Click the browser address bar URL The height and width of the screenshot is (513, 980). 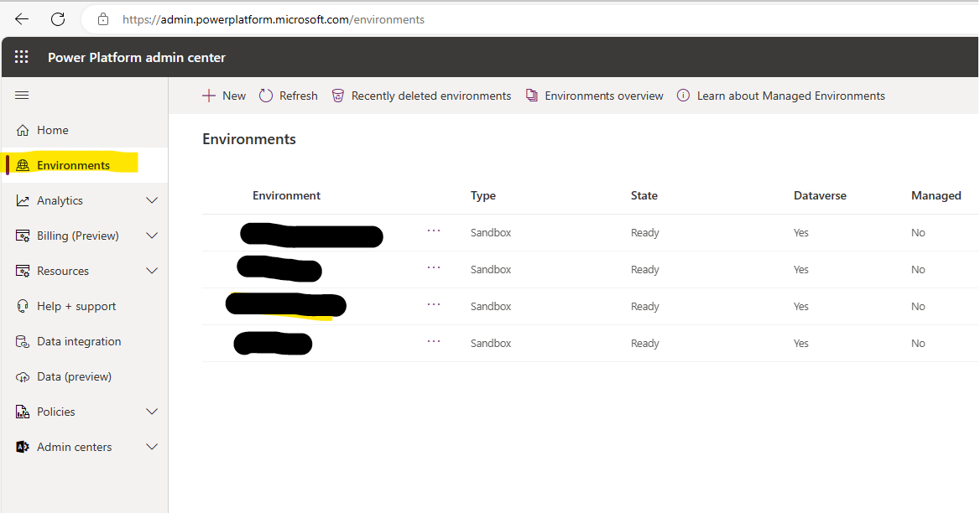274,19
